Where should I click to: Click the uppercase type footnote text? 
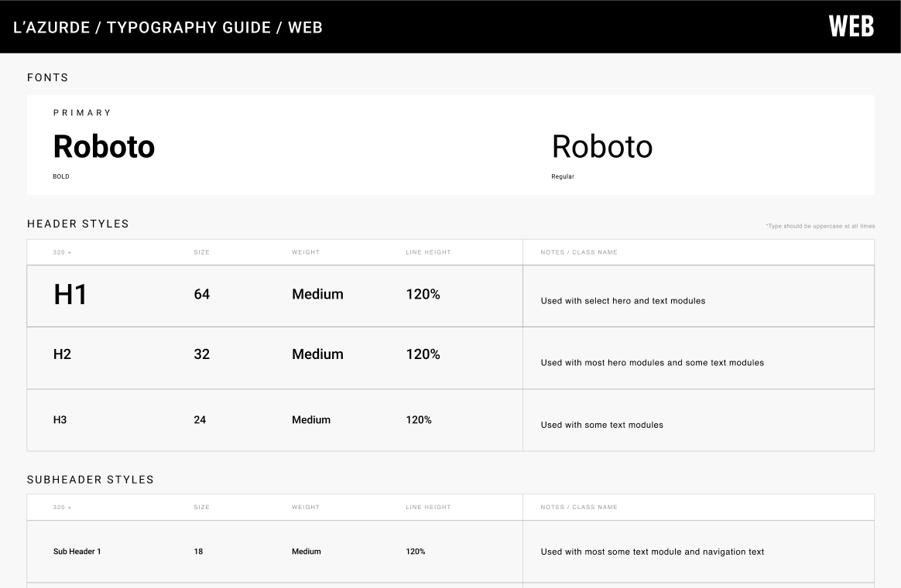point(820,226)
